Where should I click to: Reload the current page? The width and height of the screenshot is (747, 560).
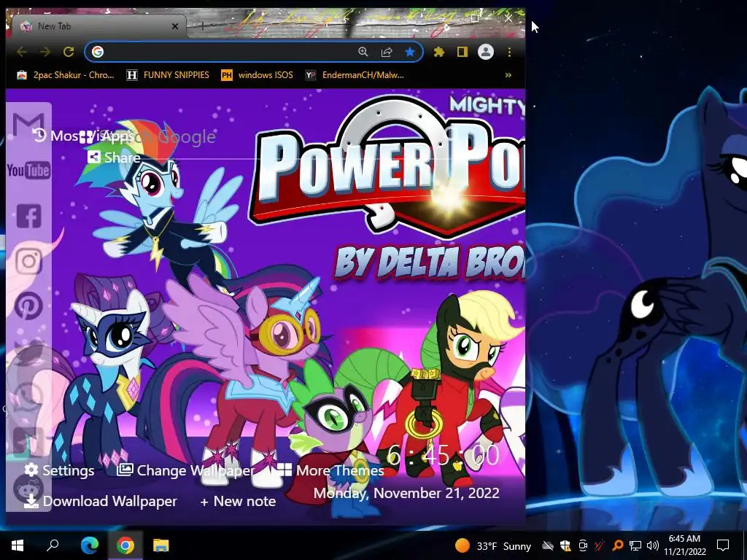coord(69,52)
